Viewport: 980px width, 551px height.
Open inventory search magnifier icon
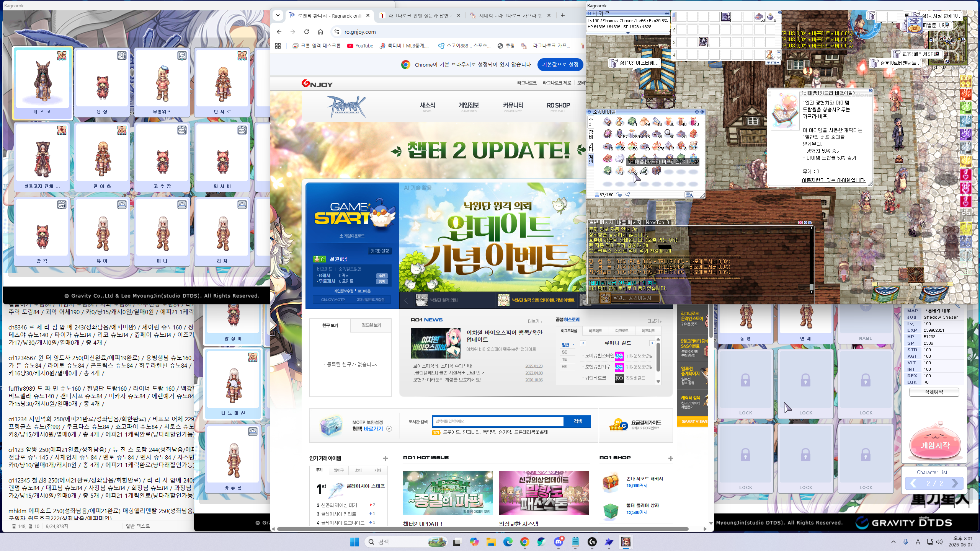pyautogui.click(x=628, y=195)
